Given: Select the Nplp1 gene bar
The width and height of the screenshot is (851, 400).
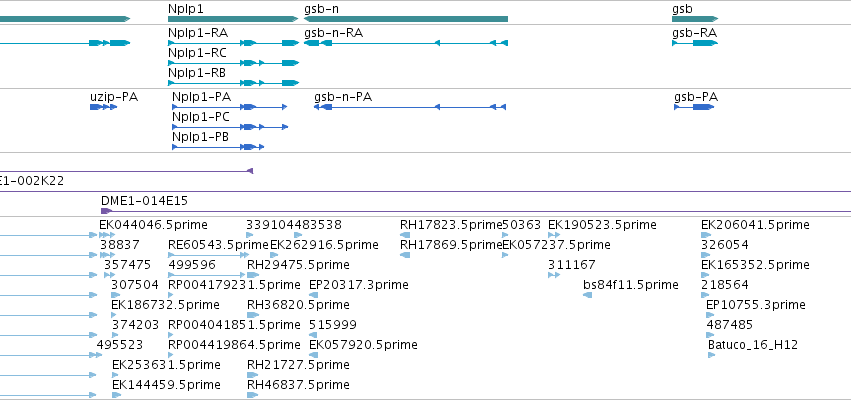Looking at the screenshot, I should [233, 19].
